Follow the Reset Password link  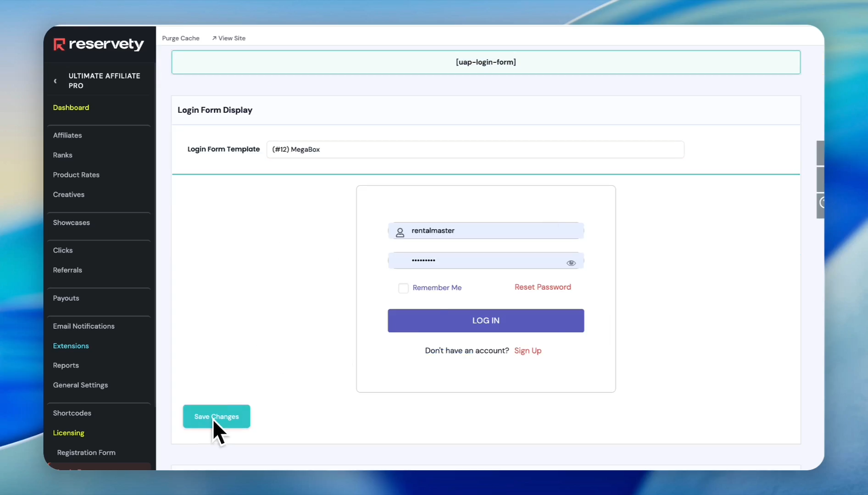point(543,287)
